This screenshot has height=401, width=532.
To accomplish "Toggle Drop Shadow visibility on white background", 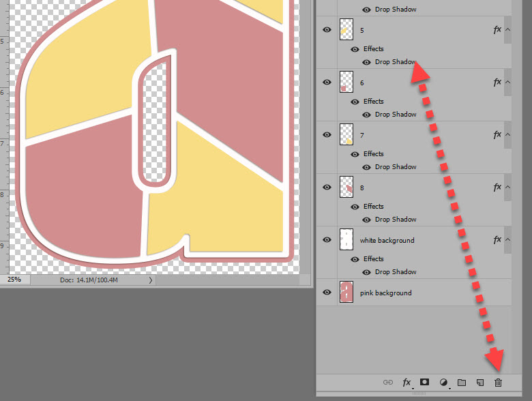I will pos(366,272).
